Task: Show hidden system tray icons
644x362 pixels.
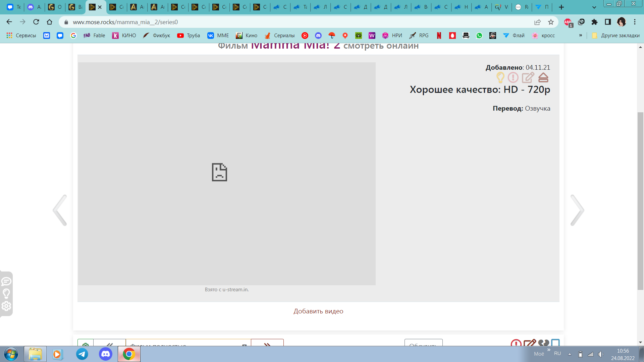Action: pyautogui.click(x=570, y=354)
